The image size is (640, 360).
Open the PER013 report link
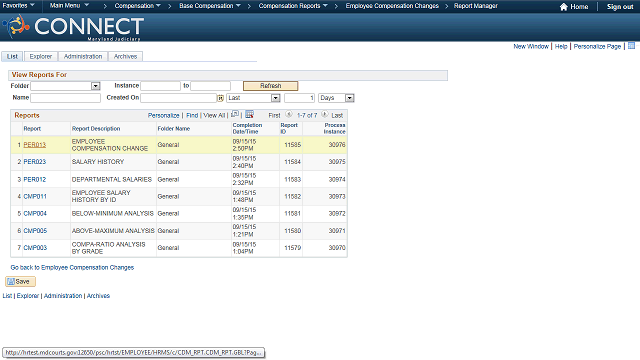[x=35, y=145]
